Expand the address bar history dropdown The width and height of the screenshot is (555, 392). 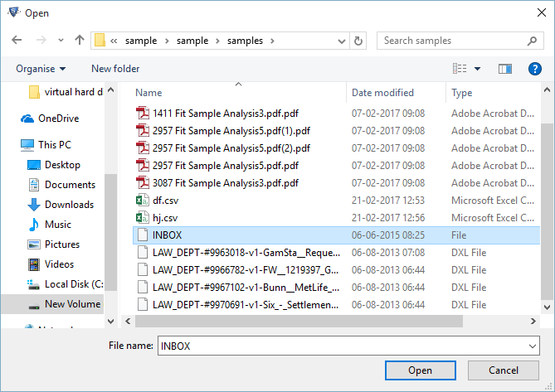point(342,41)
